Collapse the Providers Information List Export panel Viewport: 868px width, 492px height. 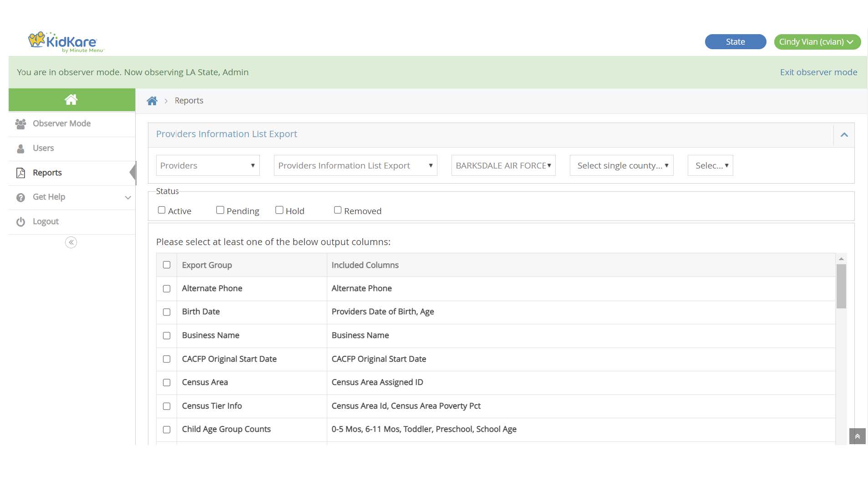pyautogui.click(x=844, y=135)
